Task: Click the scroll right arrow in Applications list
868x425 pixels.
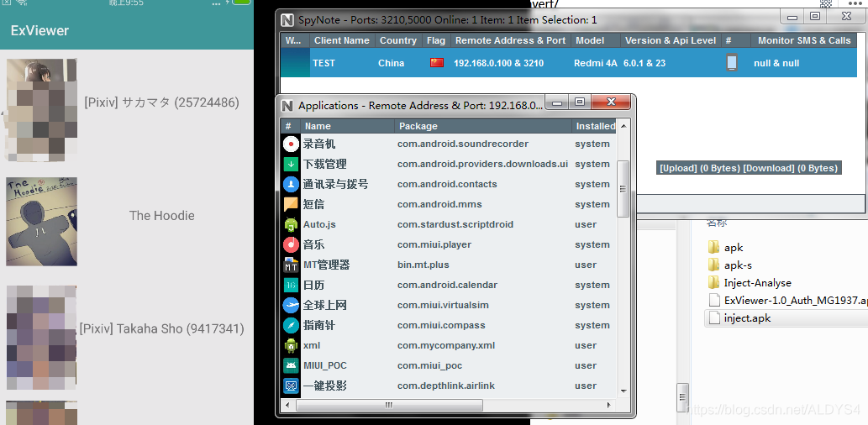Action: [x=609, y=405]
